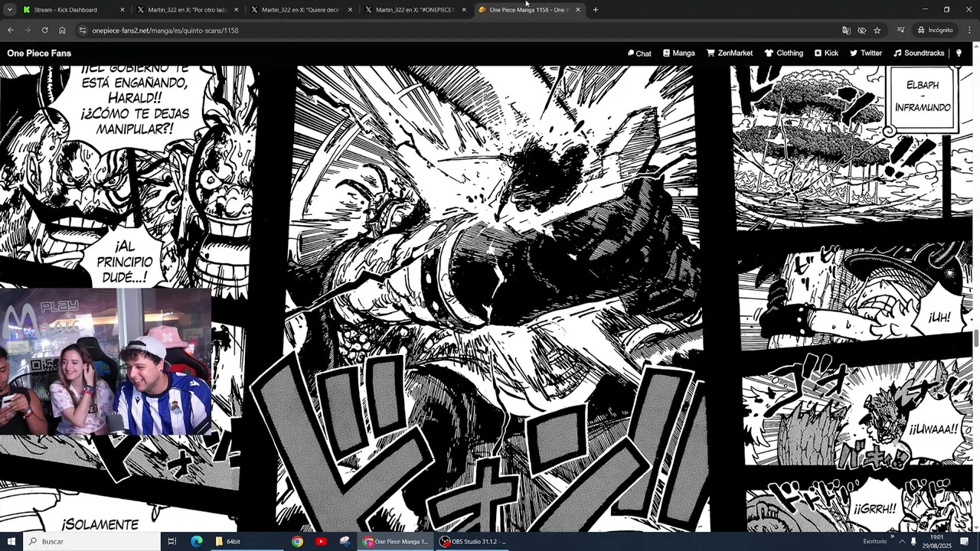980x551 pixels.
Task: Switch to the One Piece Manga Chrome taskbar window
Action: click(x=397, y=541)
